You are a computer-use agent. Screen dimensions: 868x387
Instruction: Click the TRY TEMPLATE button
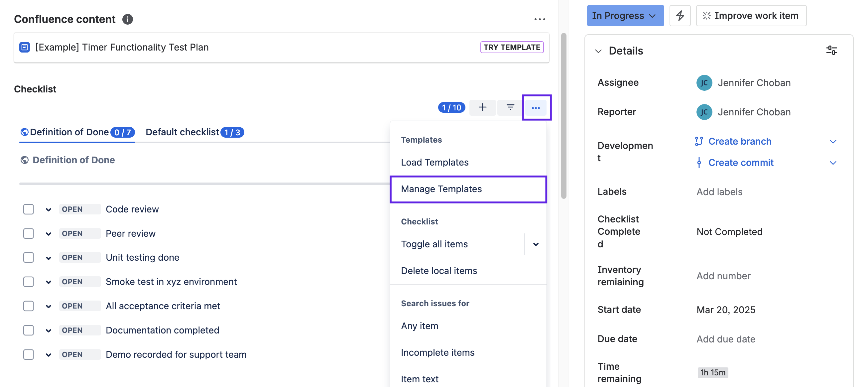(x=512, y=47)
